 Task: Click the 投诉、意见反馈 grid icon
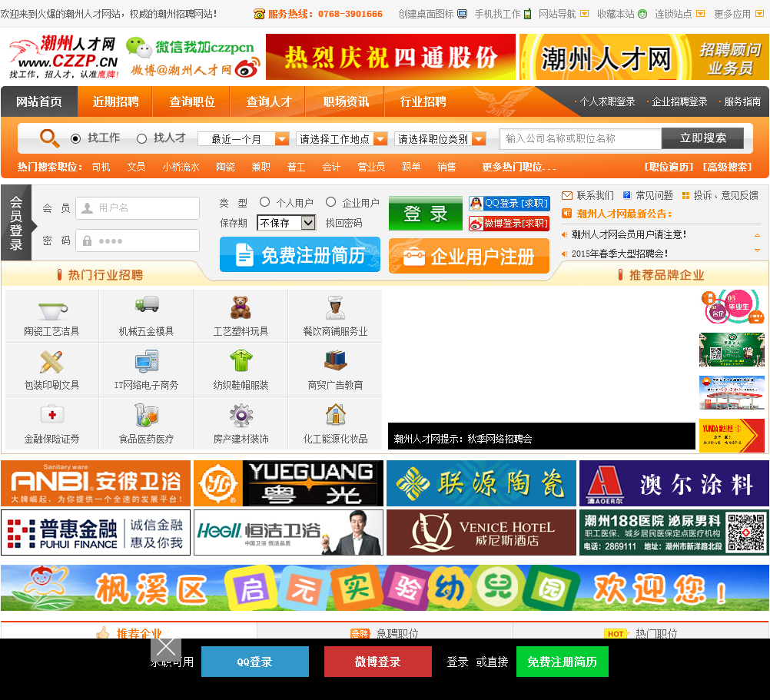tap(685, 195)
